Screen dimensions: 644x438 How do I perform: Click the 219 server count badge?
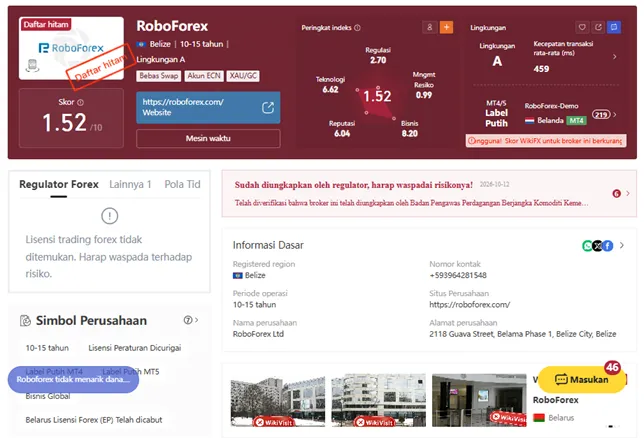(x=601, y=115)
